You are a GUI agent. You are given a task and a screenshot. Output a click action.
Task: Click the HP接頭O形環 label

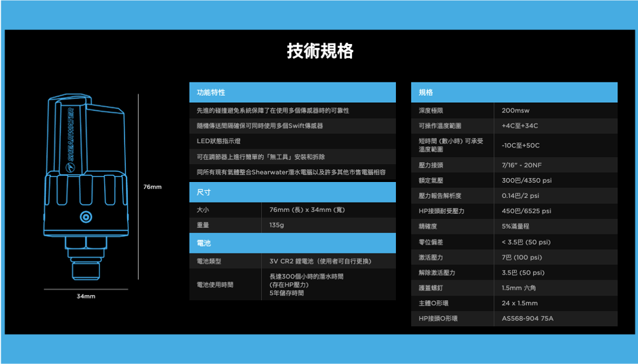click(438, 319)
